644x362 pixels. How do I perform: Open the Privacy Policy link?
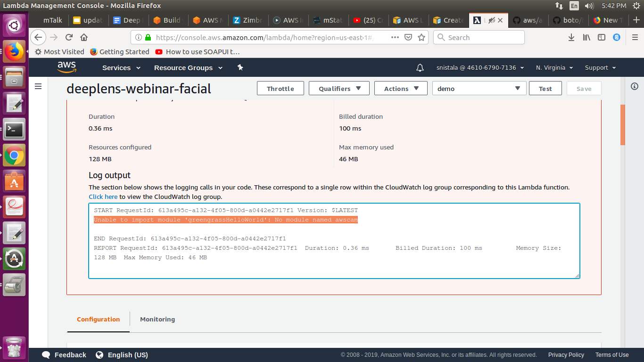point(566,355)
